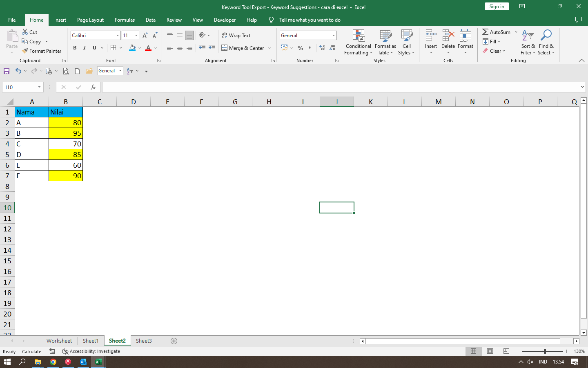Open Ribbon Display Options icon

(x=522, y=6)
